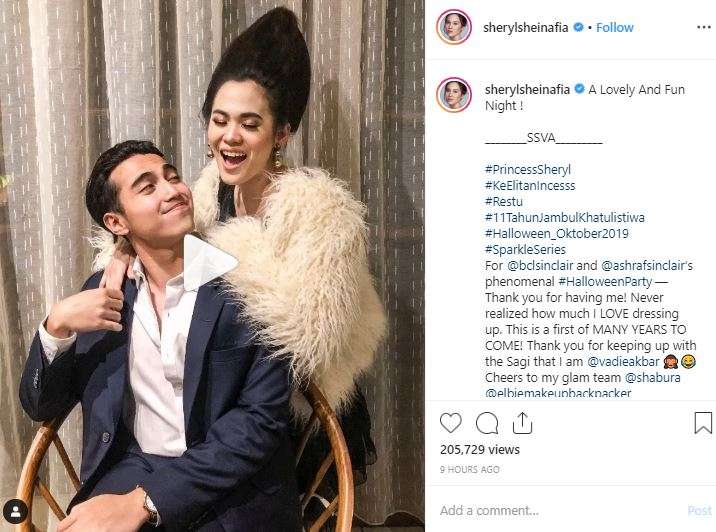
Task: Play the video with the play button
Action: tap(211, 262)
